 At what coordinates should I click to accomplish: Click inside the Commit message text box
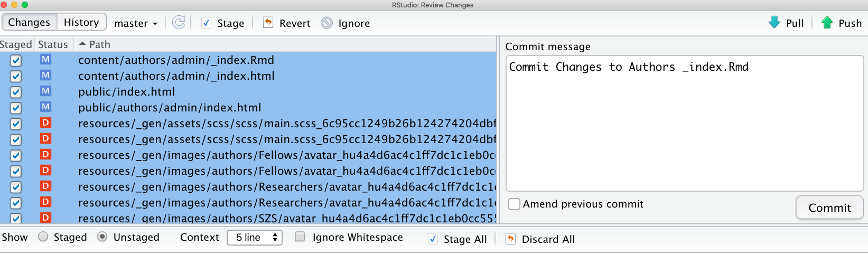pyautogui.click(x=685, y=123)
